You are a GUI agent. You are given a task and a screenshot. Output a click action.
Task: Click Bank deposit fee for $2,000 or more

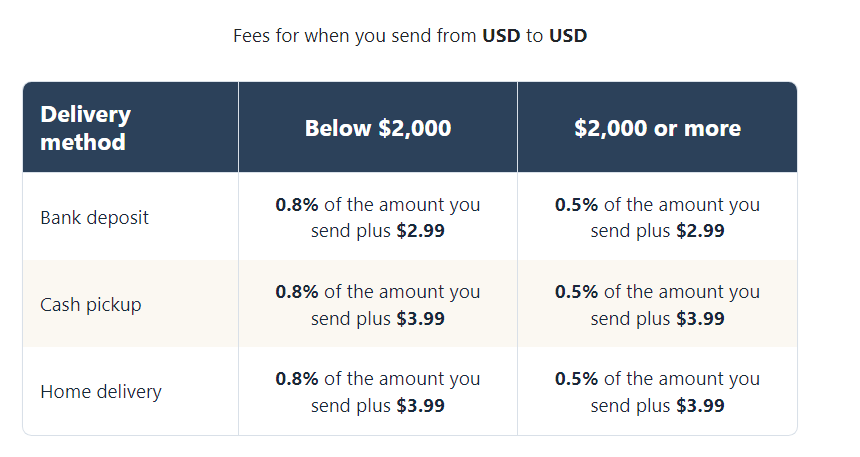tap(657, 217)
